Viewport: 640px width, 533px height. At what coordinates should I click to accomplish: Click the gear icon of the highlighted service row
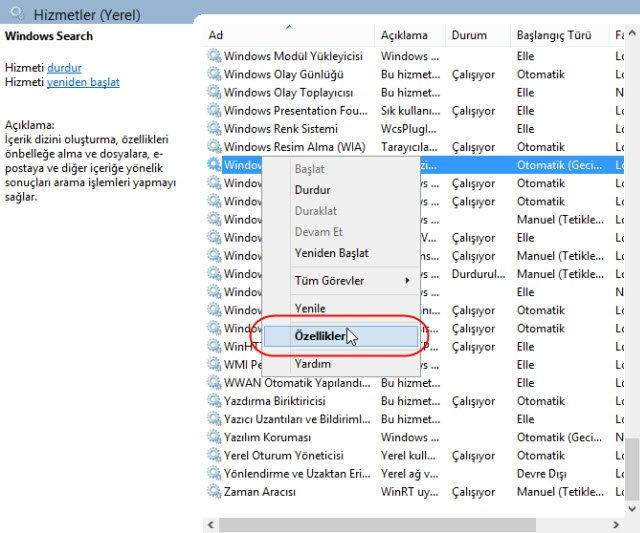point(214,164)
